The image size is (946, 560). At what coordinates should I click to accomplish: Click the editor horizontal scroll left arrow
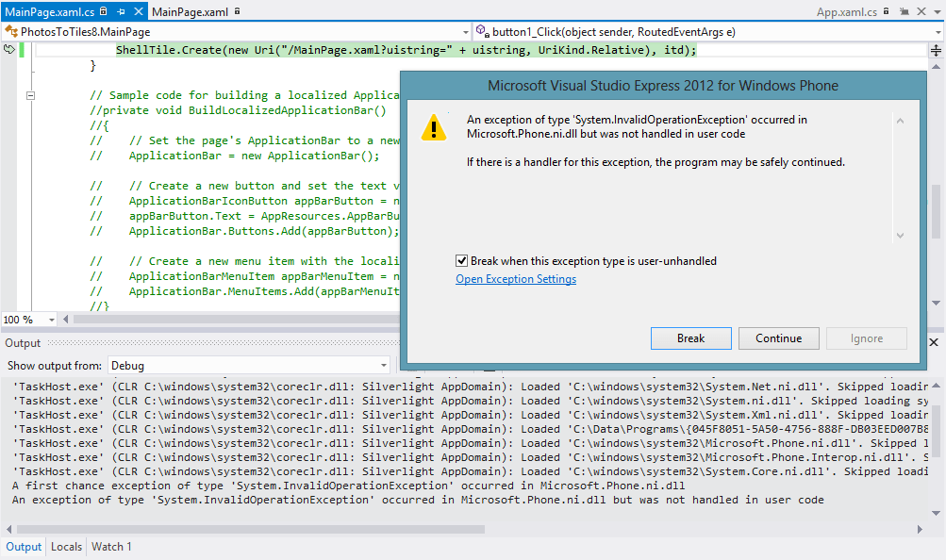[65, 320]
